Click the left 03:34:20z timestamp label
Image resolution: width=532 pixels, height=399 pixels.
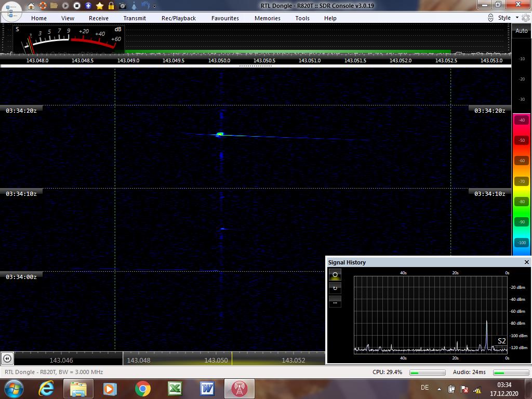[x=21, y=111]
